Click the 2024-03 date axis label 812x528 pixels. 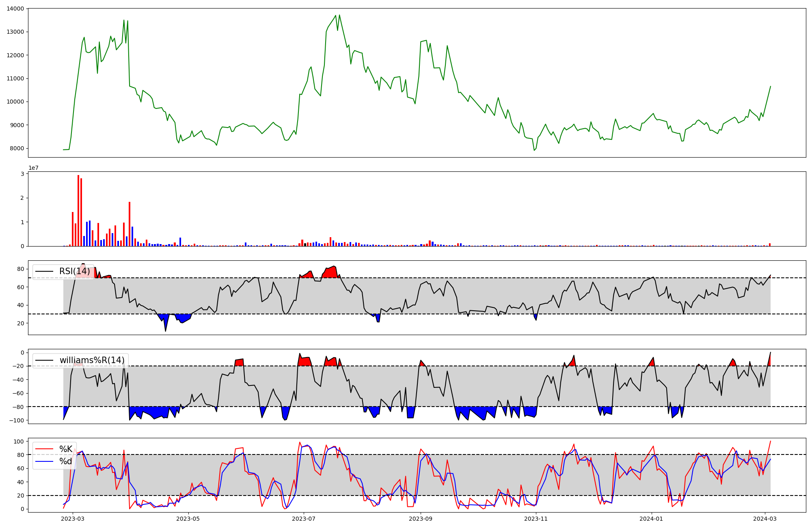pos(765,519)
